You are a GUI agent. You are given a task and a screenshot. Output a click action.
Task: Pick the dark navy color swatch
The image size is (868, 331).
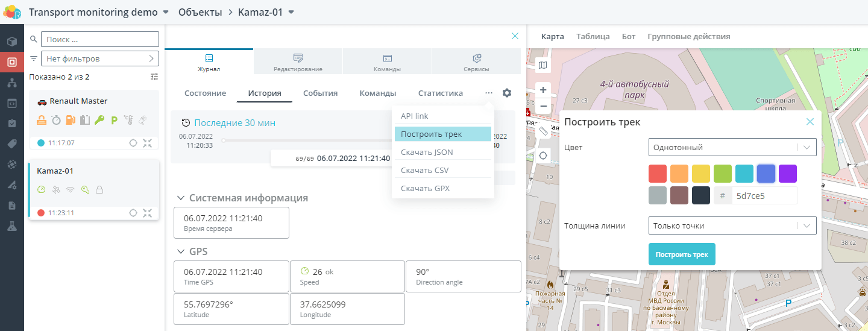pyautogui.click(x=701, y=195)
